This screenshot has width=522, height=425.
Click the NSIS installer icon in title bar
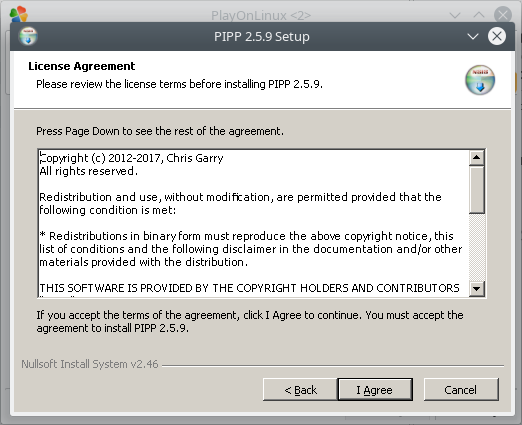(x=28, y=36)
